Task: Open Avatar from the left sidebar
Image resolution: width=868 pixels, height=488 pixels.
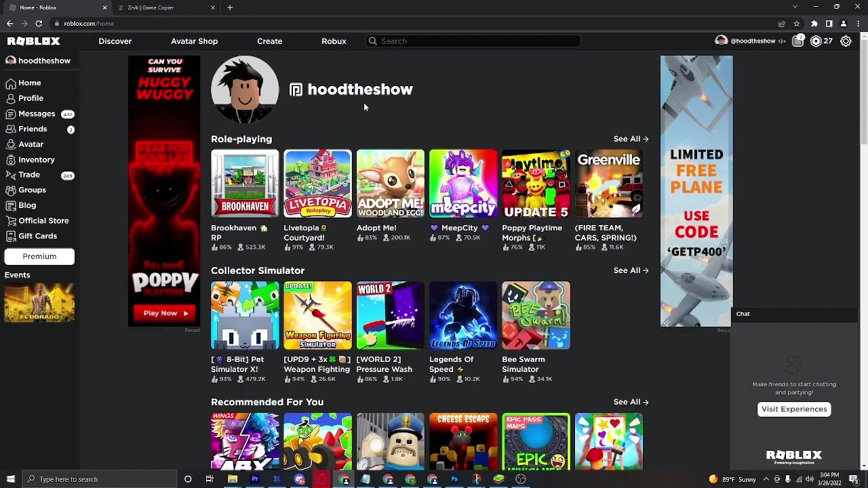Action: click(x=31, y=144)
